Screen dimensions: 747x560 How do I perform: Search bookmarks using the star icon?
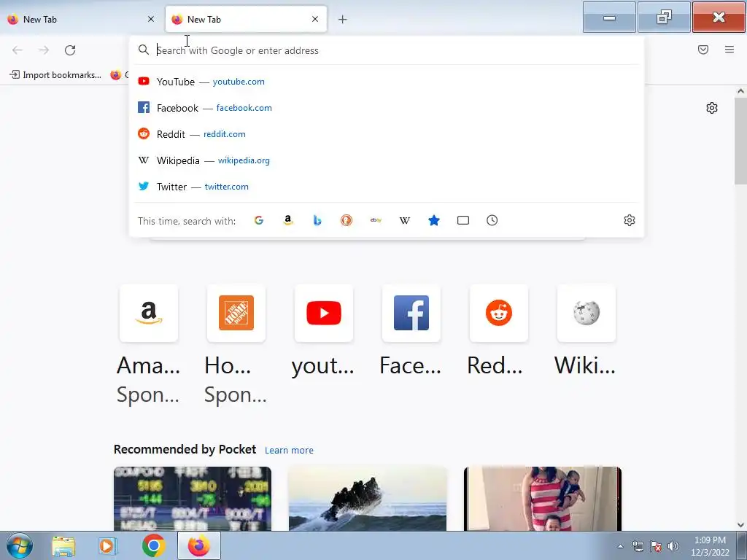(433, 220)
